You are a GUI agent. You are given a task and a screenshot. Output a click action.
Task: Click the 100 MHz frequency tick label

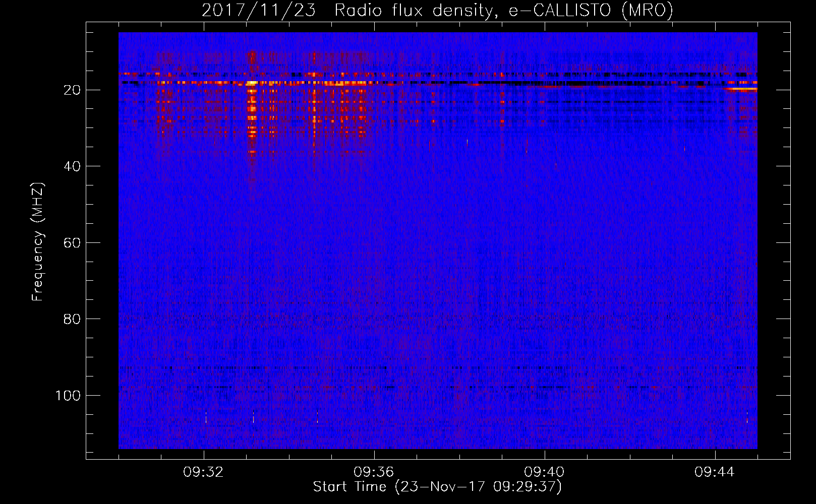[68, 396]
